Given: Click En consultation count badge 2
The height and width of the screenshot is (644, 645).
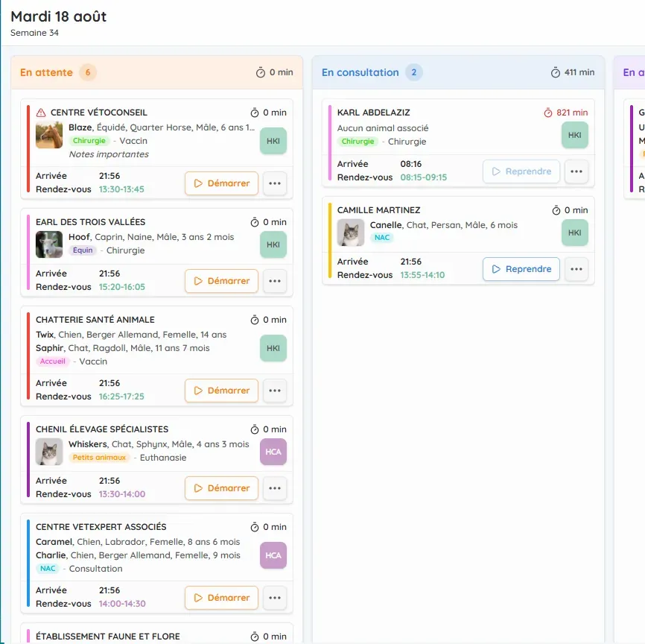Looking at the screenshot, I should 414,72.
